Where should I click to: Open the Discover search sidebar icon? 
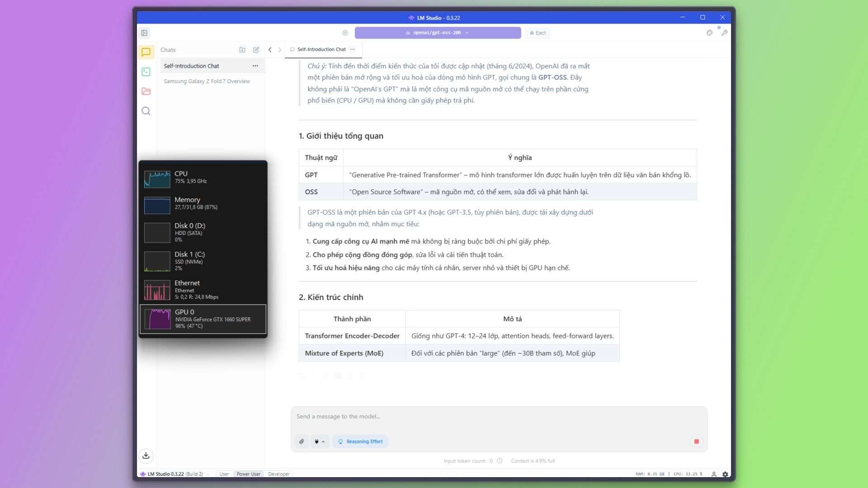[x=146, y=111]
